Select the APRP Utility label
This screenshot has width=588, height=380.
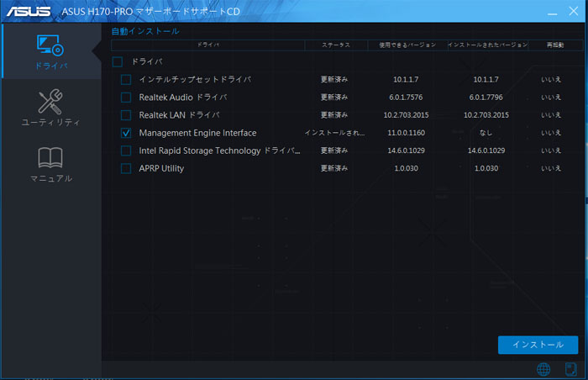tap(161, 168)
